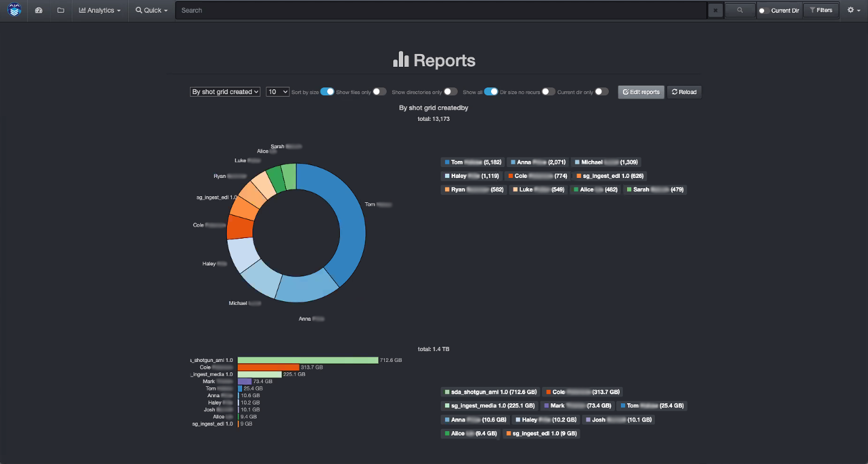The height and width of the screenshot is (464, 868).
Task: Disable the Sort by size toggle
Action: pyautogui.click(x=327, y=91)
